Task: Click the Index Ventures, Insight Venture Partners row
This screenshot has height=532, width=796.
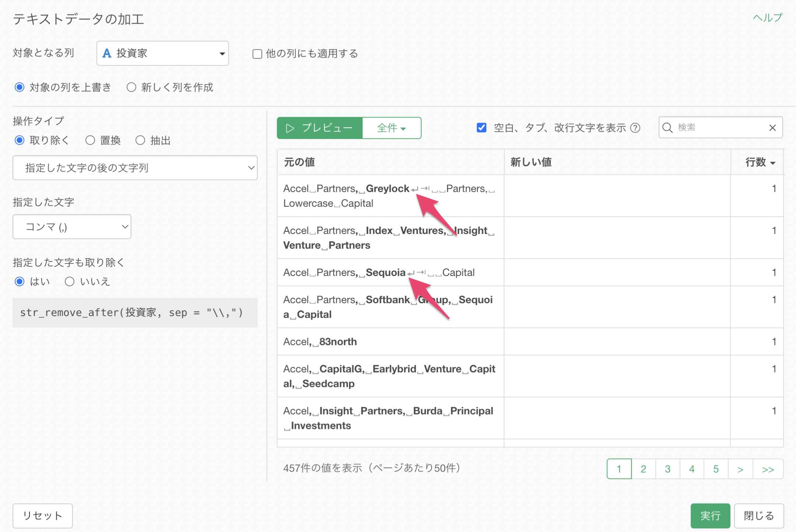Action: point(530,238)
